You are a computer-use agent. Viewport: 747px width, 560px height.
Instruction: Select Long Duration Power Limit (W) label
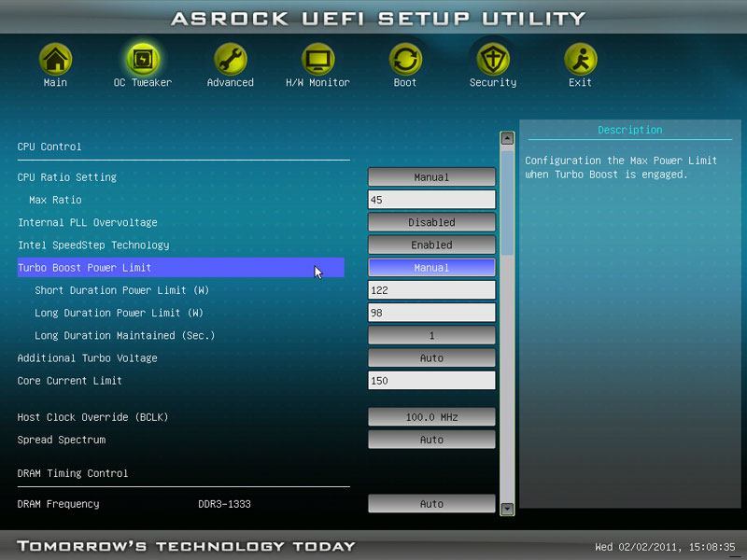119,313
